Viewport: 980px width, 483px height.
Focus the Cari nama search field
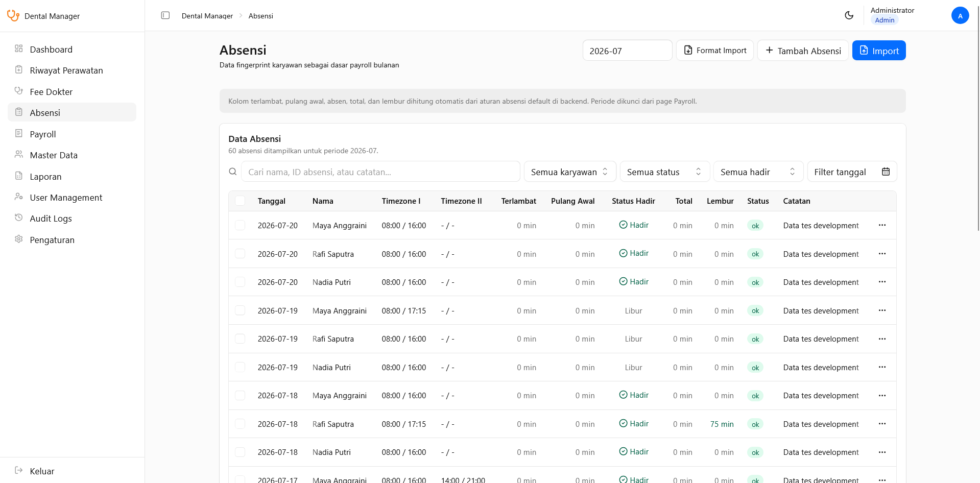click(x=380, y=172)
